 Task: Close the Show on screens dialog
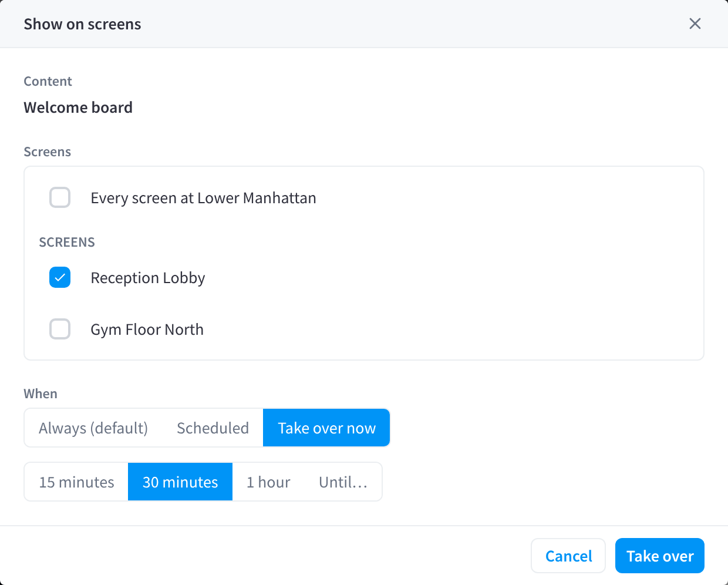(695, 23)
